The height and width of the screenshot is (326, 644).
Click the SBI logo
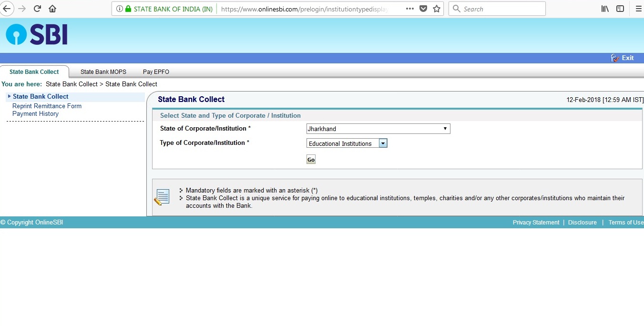tap(37, 34)
